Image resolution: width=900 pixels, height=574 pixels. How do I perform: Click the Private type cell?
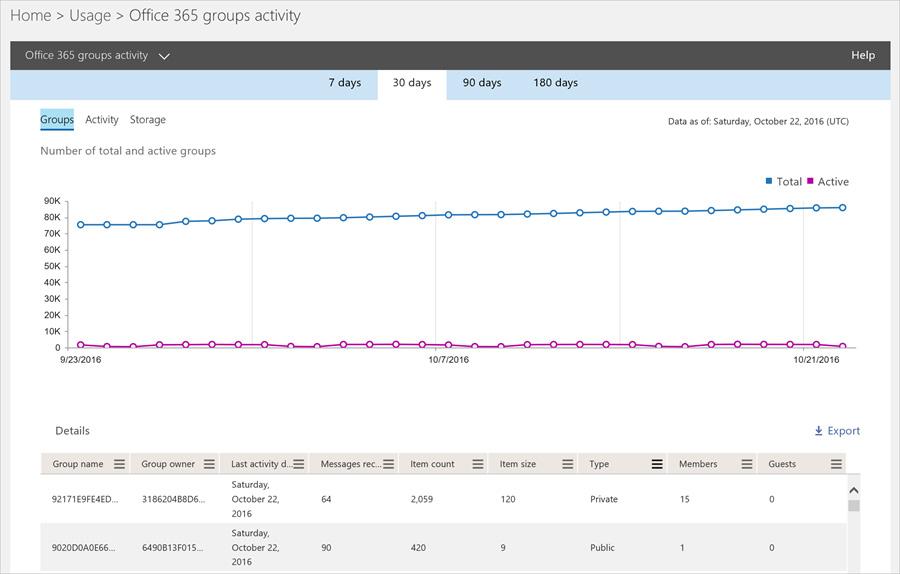604,499
